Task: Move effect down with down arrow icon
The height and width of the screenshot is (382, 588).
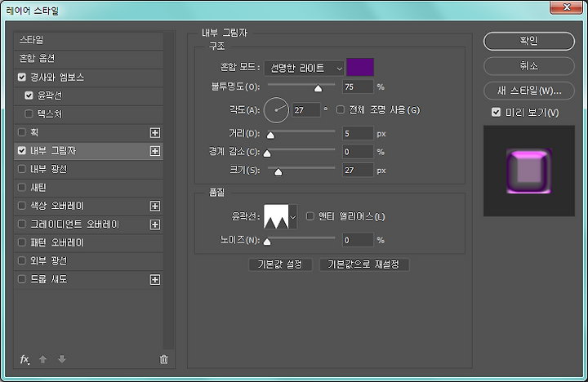Action: (x=62, y=359)
